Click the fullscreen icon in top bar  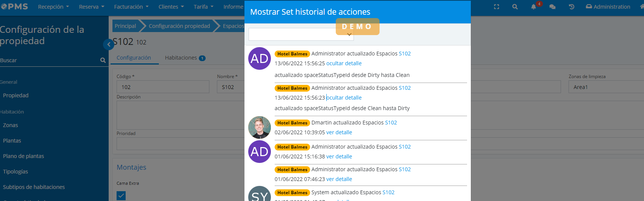(496, 7)
